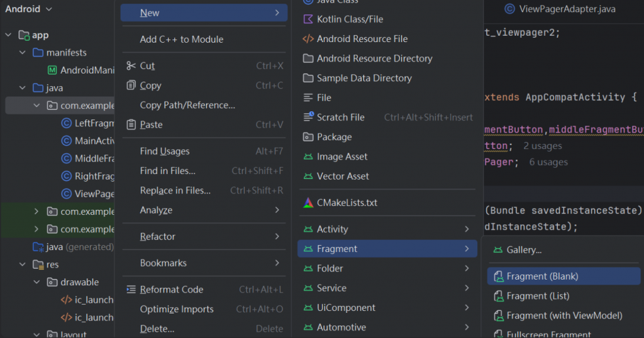This screenshot has height=338, width=644.
Task: Click the Kotlin Class/File icon
Action: pos(308,19)
